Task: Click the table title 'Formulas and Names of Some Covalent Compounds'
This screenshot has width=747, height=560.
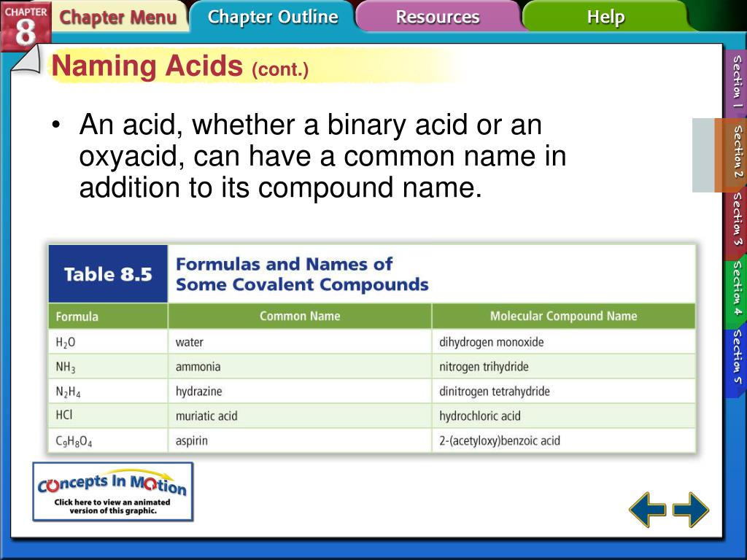Action: click(x=302, y=274)
